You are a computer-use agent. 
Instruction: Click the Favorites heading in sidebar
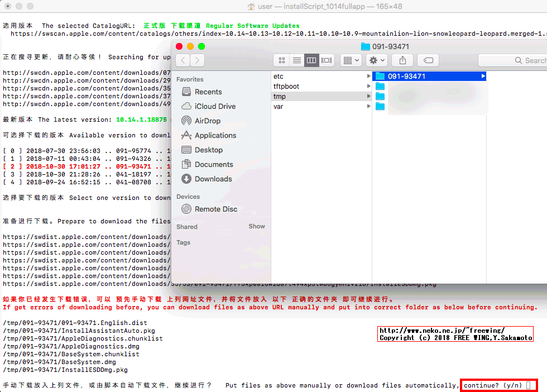click(190, 79)
